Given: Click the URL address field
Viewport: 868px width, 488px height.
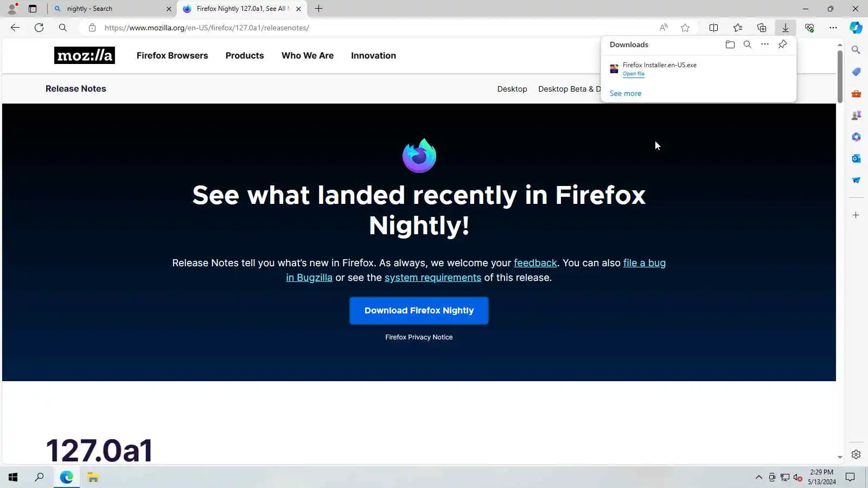Looking at the screenshot, I should pos(374,28).
